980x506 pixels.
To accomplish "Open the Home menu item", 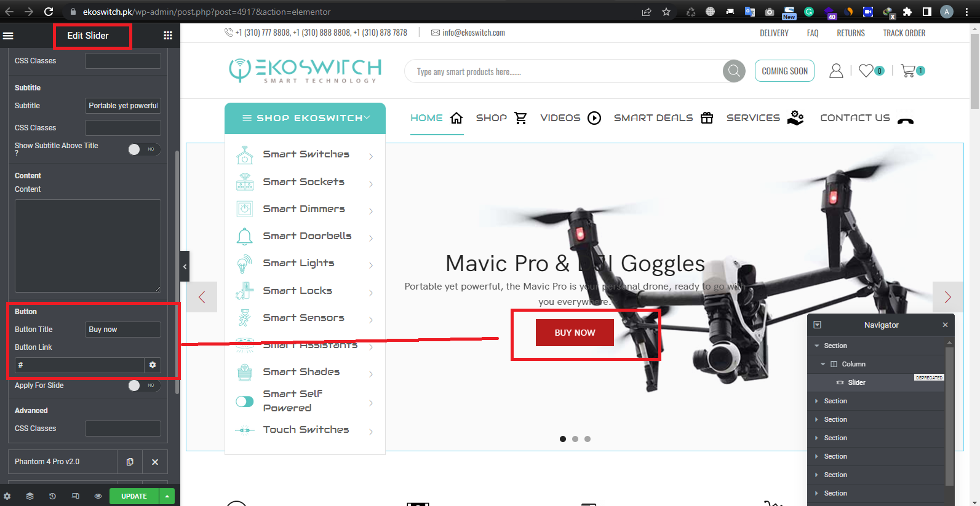I will pos(436,118).
